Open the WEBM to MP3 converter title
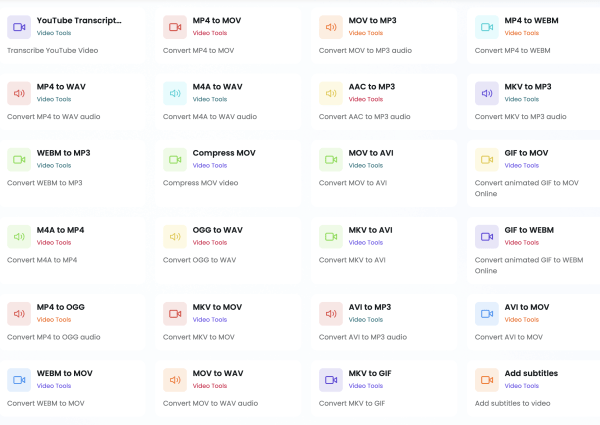Image resolution: width=600 pixels, height=425 pixels. [x=64, y=153]
